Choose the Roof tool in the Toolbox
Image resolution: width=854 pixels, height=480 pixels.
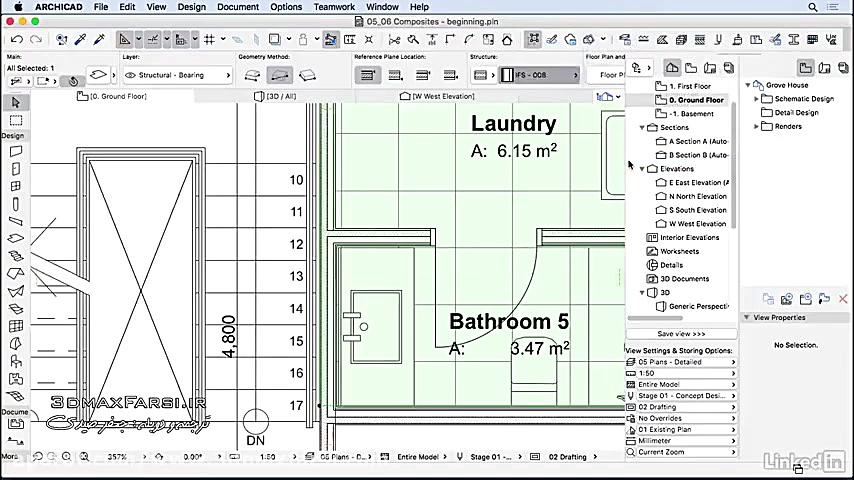(16, 274)
